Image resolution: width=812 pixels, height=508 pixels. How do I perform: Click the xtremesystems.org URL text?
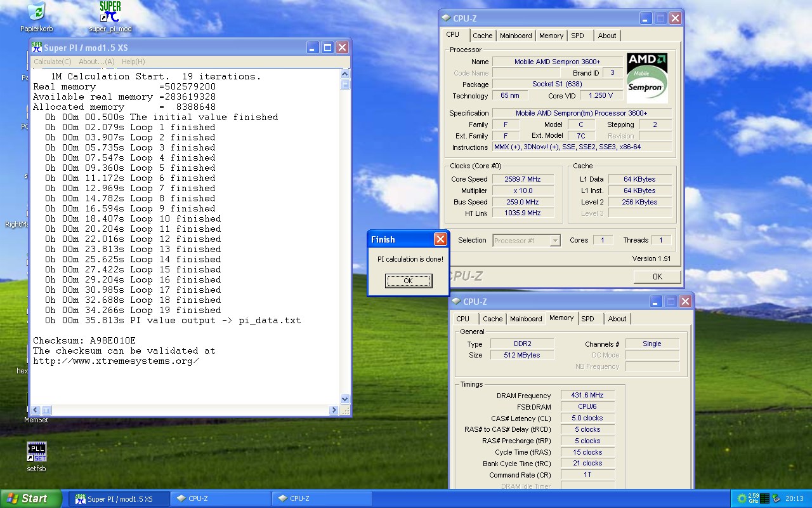(x=116, y=361)
